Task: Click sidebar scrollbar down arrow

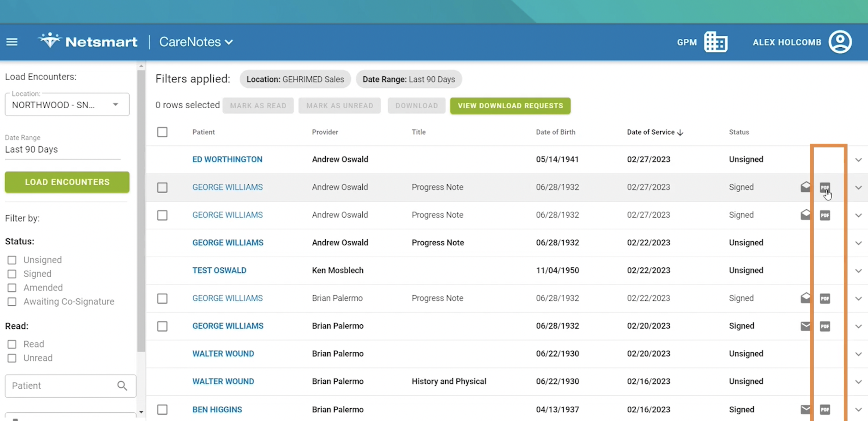Action: (x=141, y=412)
